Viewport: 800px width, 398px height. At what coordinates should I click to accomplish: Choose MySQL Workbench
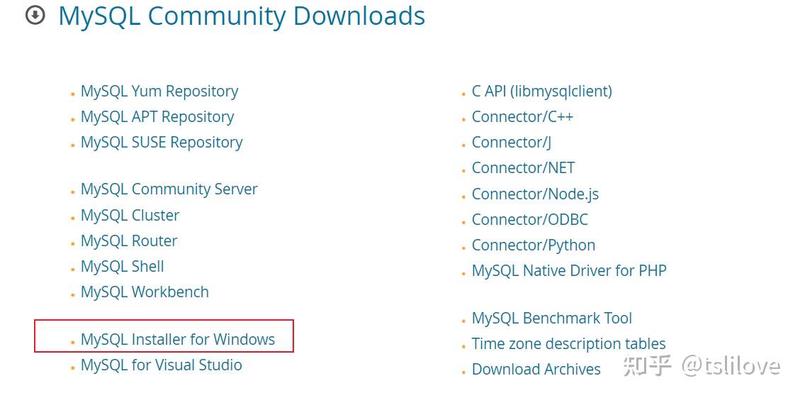145,292
